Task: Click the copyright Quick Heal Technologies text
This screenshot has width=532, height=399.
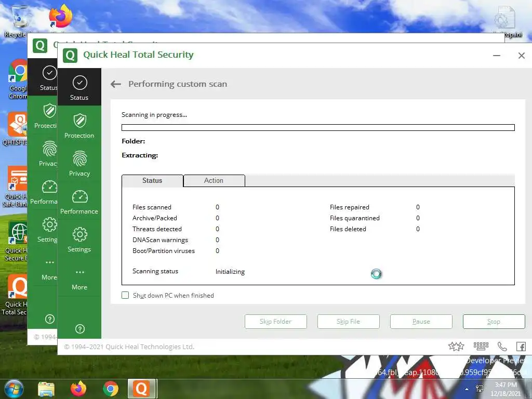Action: (129, 347)
